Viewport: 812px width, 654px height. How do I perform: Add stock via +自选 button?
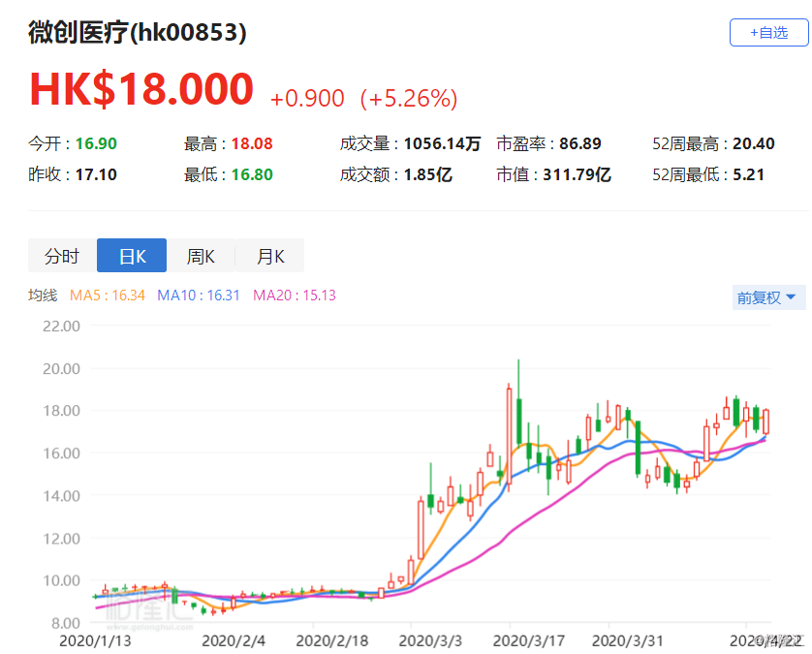coord(768,33)
